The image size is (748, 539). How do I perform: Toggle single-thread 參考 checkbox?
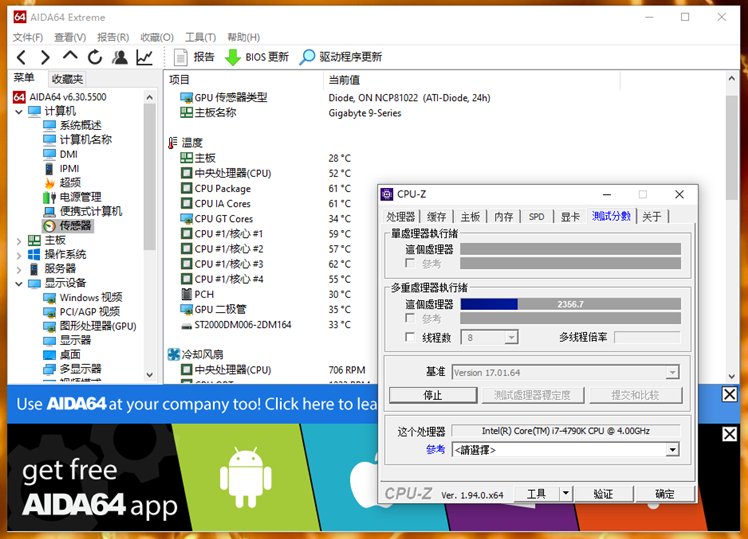(410, 263)
